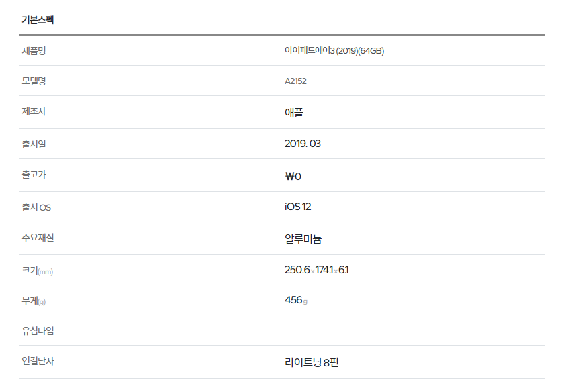Click connector value 라이트닝 8핀
564x392 pixels.
312,362
